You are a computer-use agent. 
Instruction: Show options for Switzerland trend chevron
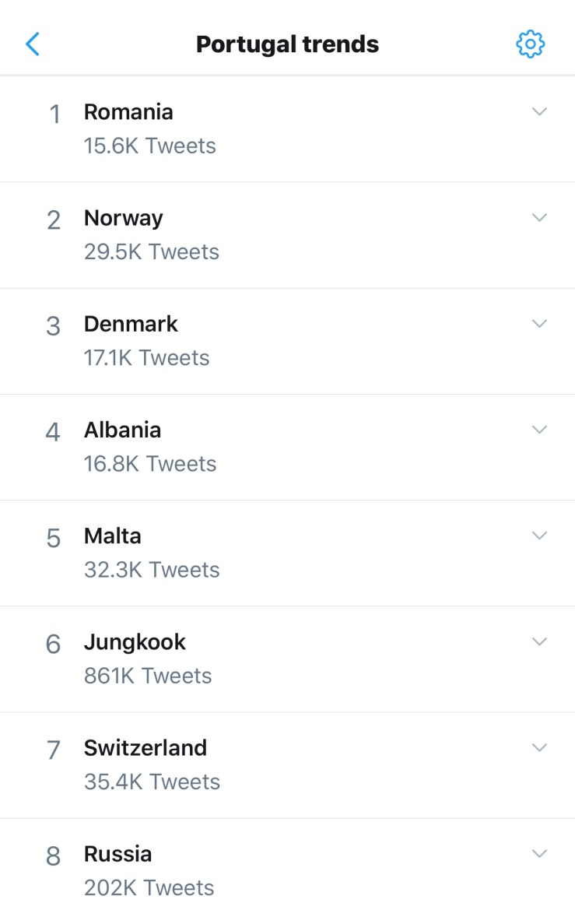[x=539, y=747]
